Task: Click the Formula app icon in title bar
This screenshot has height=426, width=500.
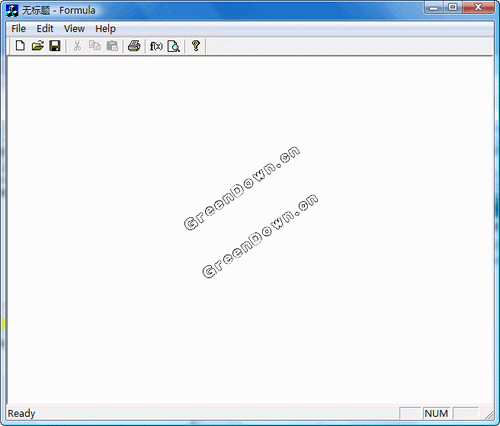Action: coord(12,10)
